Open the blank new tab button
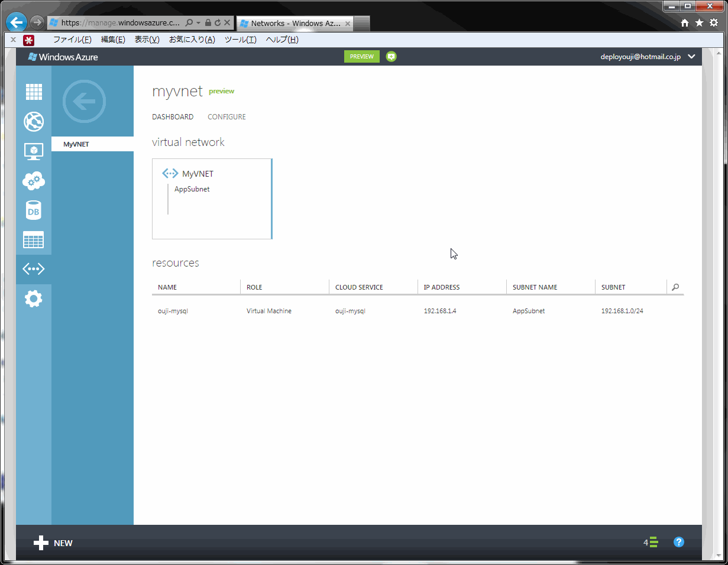The image size is (728, 565). pyautogui.click(x=362, y=24)
